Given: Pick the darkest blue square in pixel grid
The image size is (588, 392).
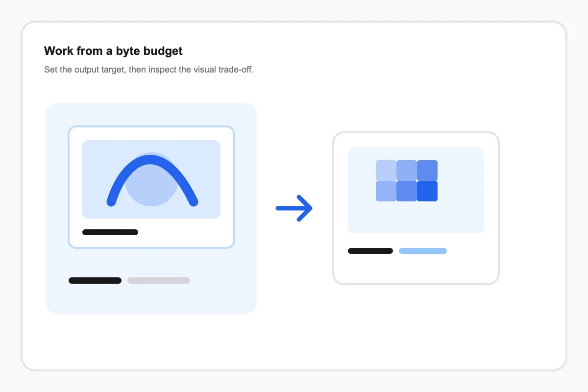Looking at the screenshot, I should (x=427, y=191).
